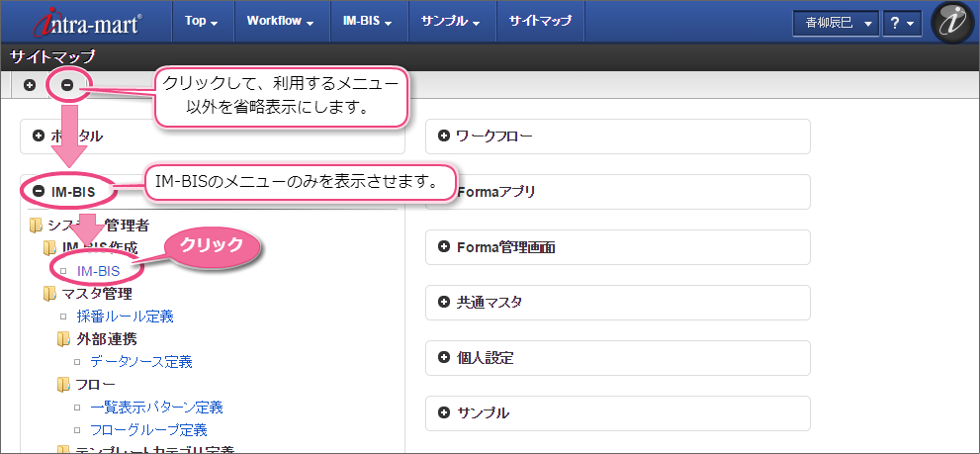Open the Workflow menu
The width and height of the screenshot is (980, 454).
[283, 21]
